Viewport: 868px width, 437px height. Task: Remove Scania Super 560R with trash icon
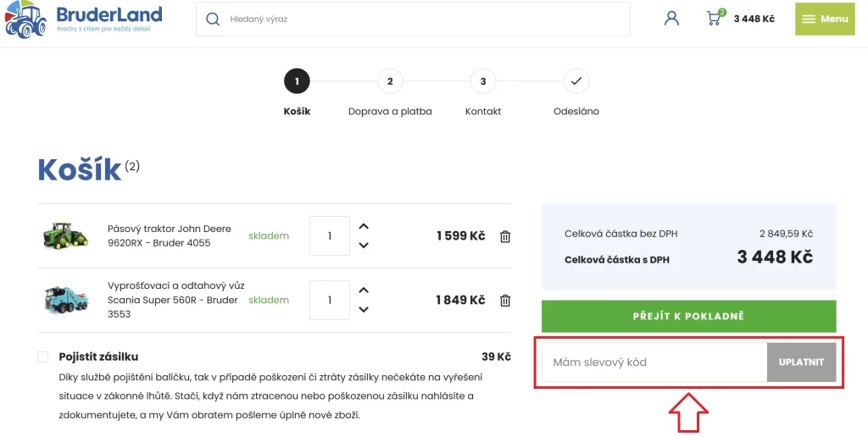click(x=505, y=301)
